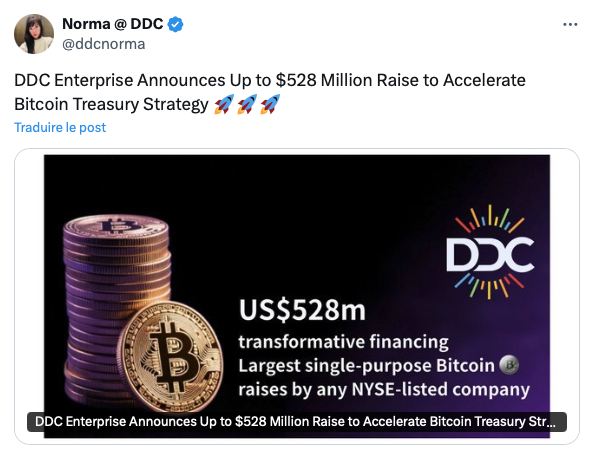Click Traduire le post link
The width and height of the screenshot is (593, 450).
(x=60, y=127)
